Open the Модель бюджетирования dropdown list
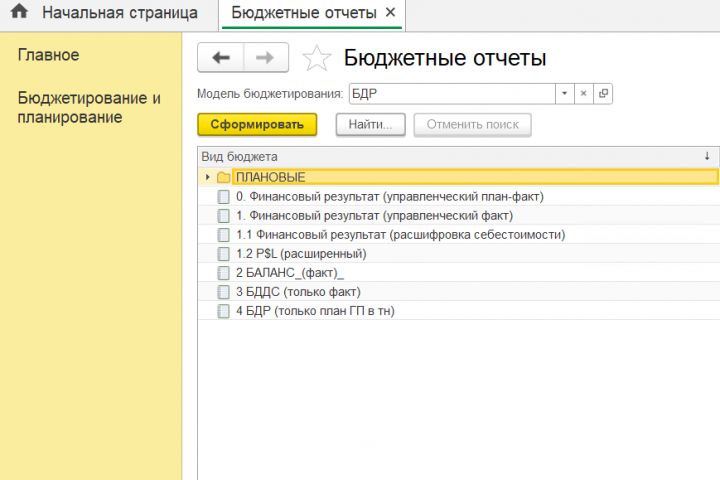This screenshot has height=480, width=720. point(565,94)
